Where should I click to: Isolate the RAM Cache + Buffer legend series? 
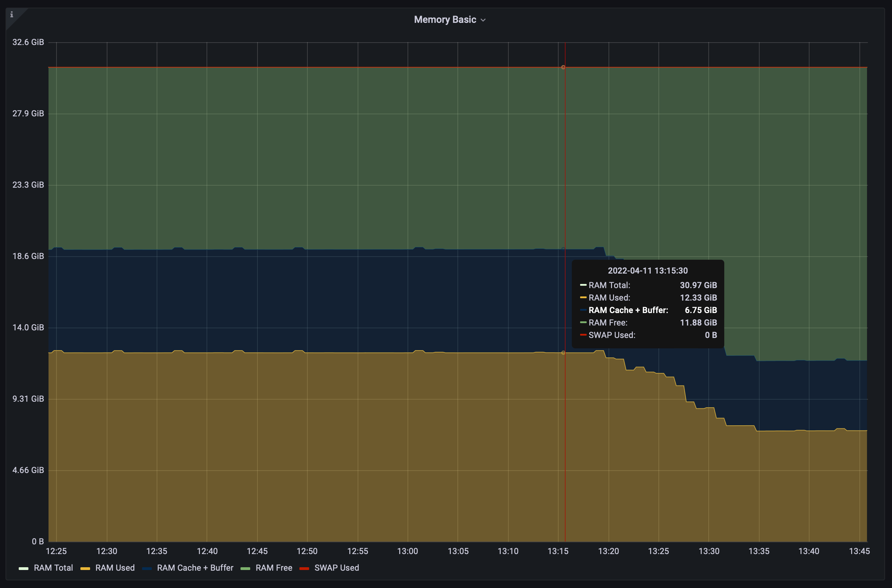coord(195,568)
